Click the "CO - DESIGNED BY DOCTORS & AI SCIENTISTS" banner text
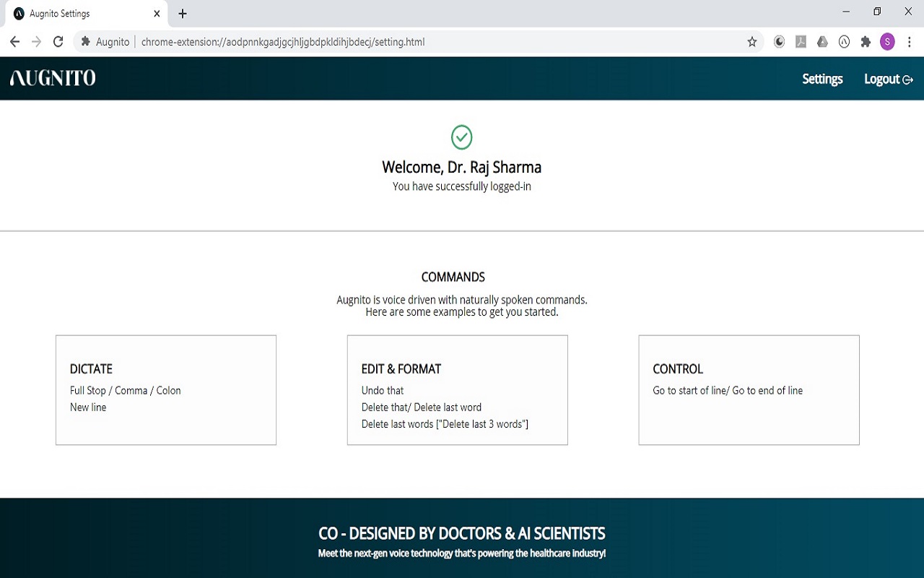 (462, 534)
